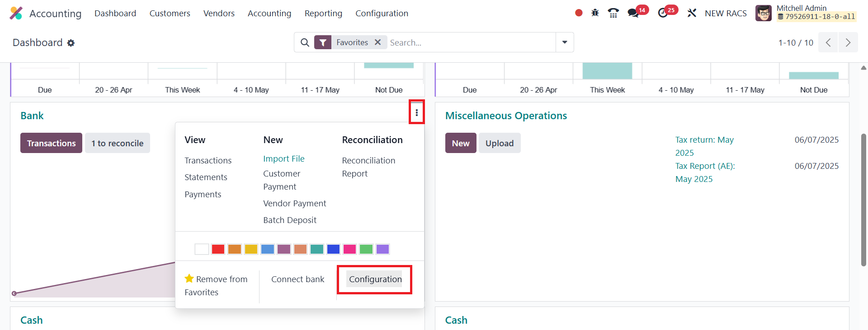Click the wrench and screwdriver tools icon
This screenshot has height=330, width=868.
pyautogui.click(x=692, y=13)
